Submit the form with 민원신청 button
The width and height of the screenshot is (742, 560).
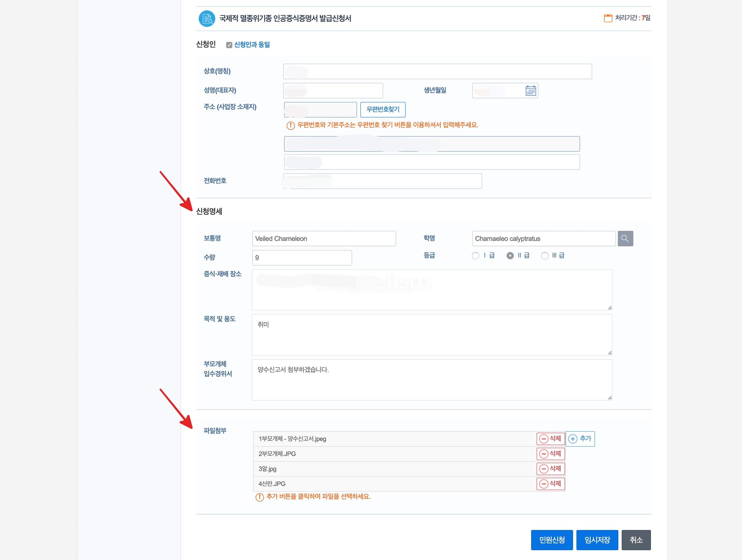(552, 540)
